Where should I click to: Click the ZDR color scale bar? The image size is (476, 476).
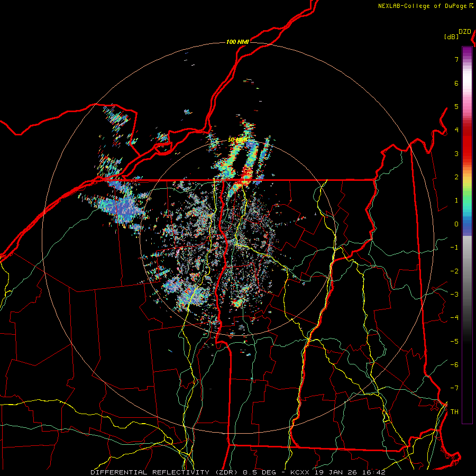467,235
